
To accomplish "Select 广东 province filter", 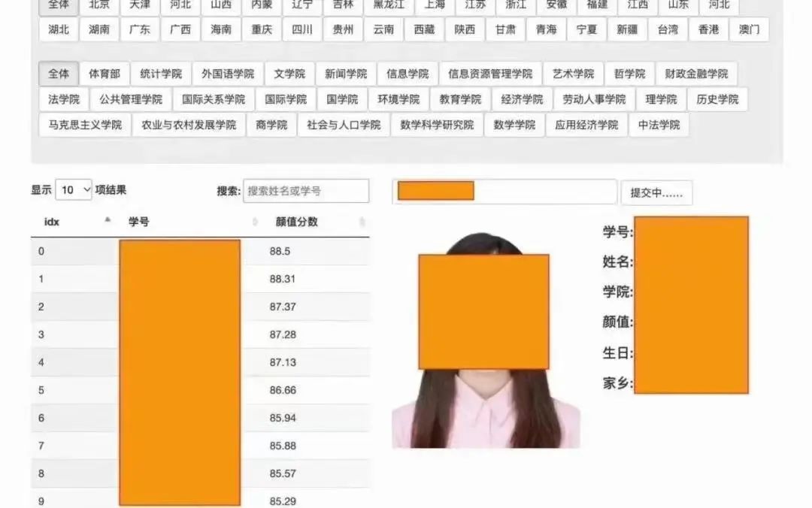I will (139, 29).
